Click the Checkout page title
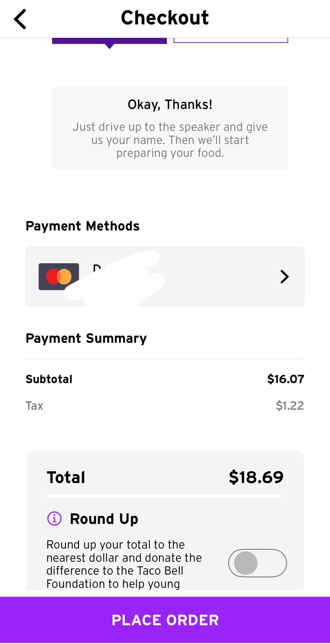The image size is (330, 644). click(x=165, y=18)
